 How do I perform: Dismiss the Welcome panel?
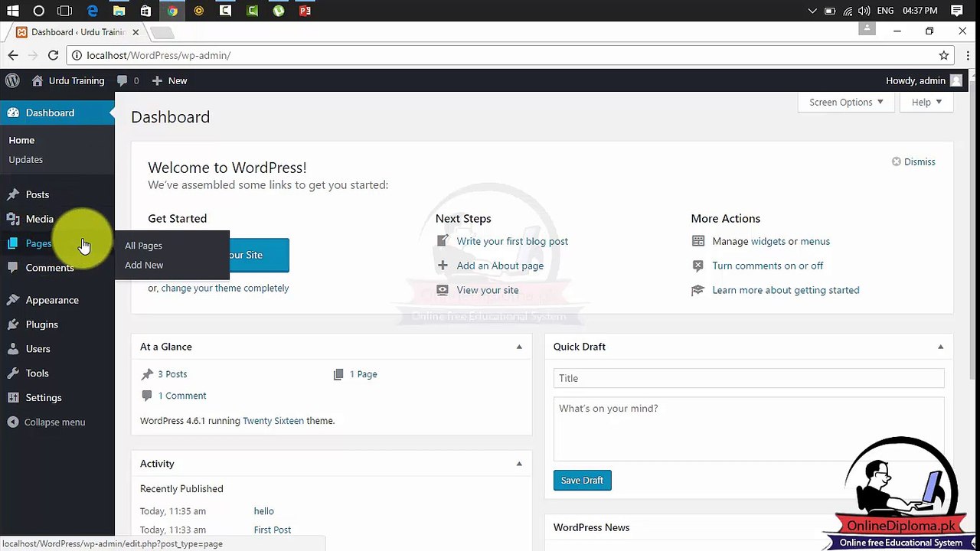click(913, 161)
